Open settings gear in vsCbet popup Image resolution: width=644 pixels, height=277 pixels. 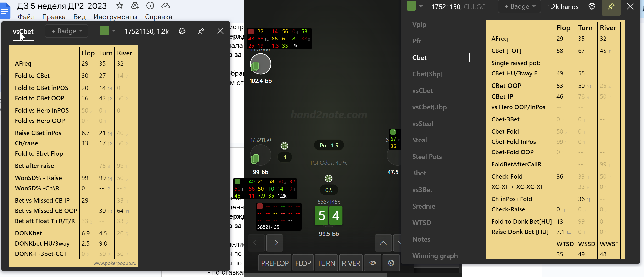tap(182, 31)
